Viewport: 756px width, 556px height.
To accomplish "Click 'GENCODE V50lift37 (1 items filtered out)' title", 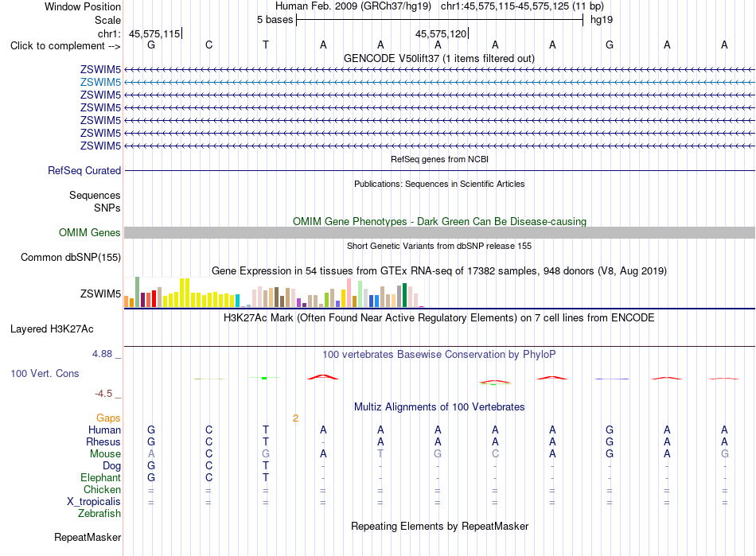I will (439, 58).
